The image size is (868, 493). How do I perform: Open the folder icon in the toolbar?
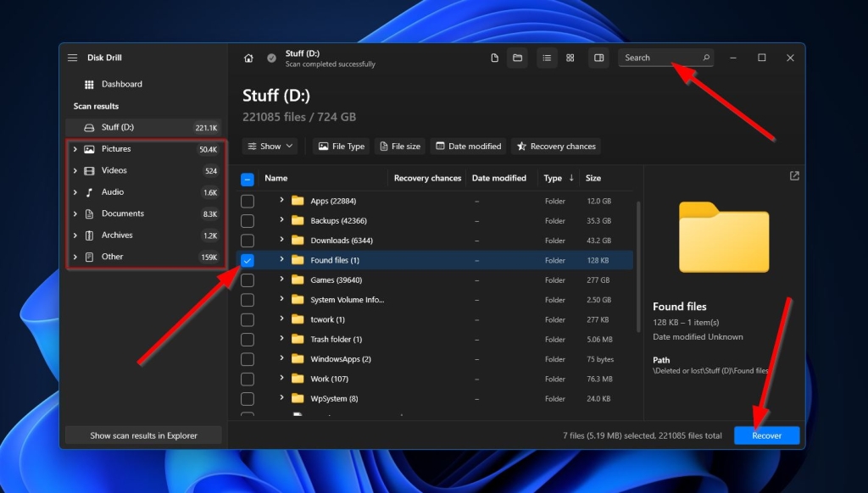[x=518, y=58]
